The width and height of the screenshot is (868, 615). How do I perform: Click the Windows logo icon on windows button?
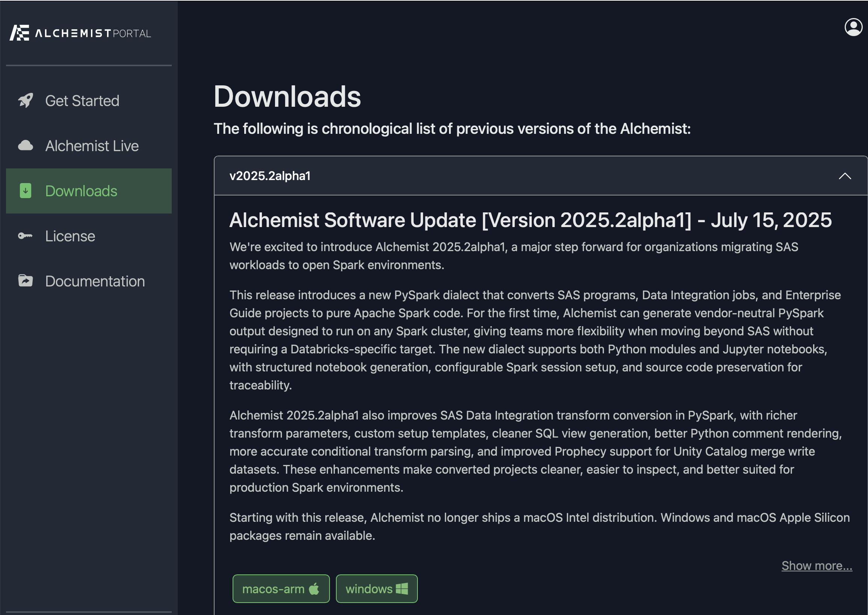click(x=402, y=588)
